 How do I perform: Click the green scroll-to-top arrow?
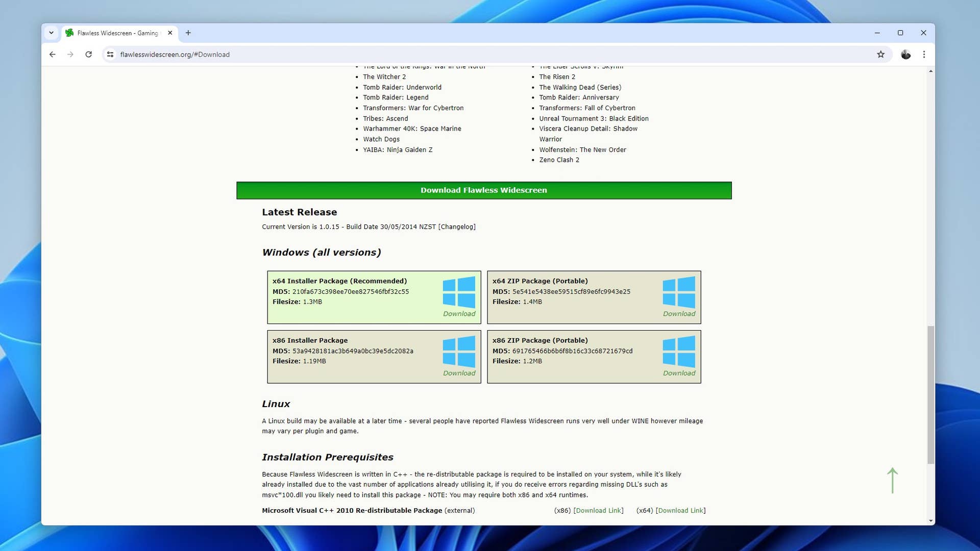coord(892,480)
